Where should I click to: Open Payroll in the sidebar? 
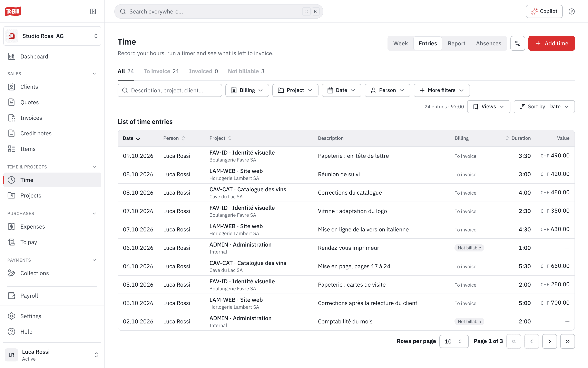[x=52, y=296]
